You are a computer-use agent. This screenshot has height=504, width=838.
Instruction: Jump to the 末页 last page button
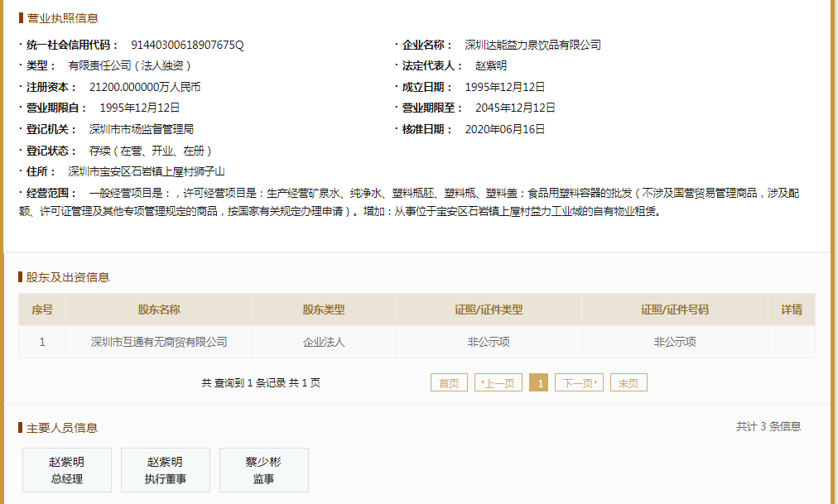pyautogui.click(x=628, y=383)
